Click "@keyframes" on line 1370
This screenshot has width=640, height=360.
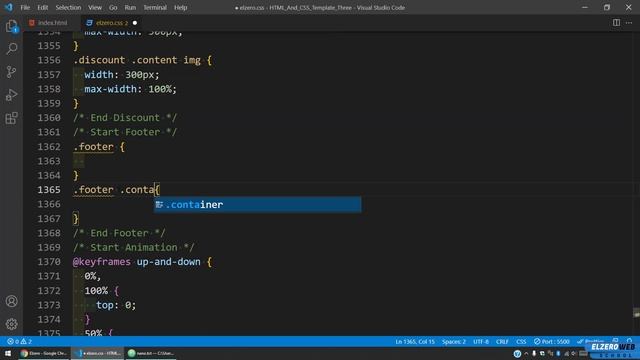102,262
